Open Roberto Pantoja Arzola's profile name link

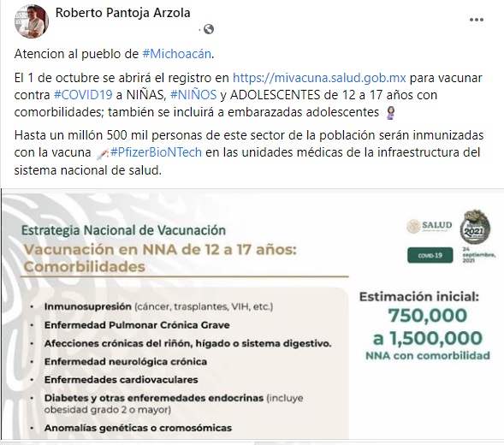[122, 13]
